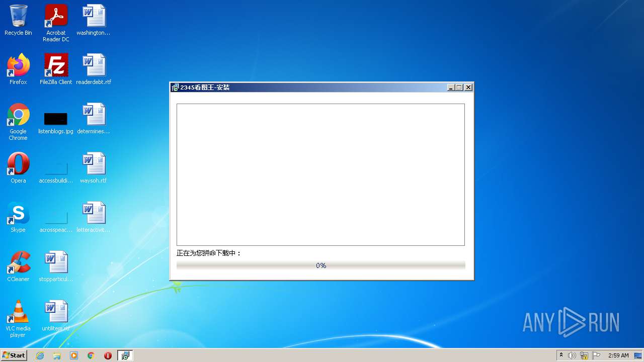The width and height of the screenshot is (644, 362).
Task: Open Windows Explorer folder in taskbar
Action: pyautogui.click(x=57, y=355)
